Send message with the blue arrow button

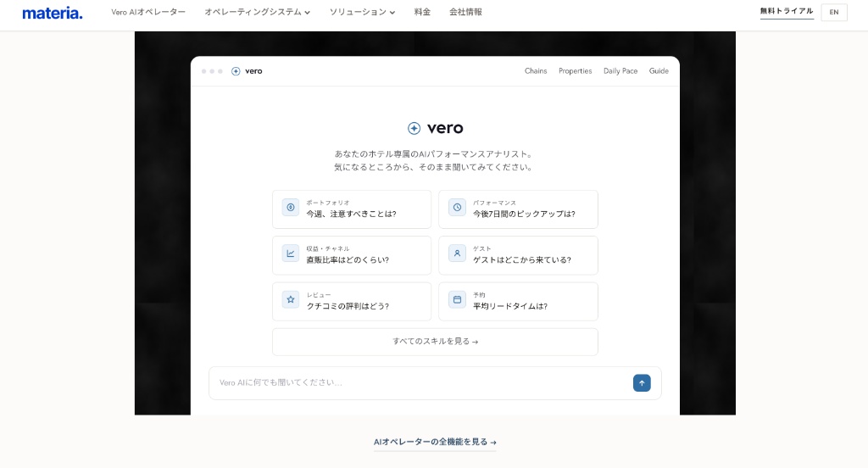pyautogui.click(x=643, y=382)
